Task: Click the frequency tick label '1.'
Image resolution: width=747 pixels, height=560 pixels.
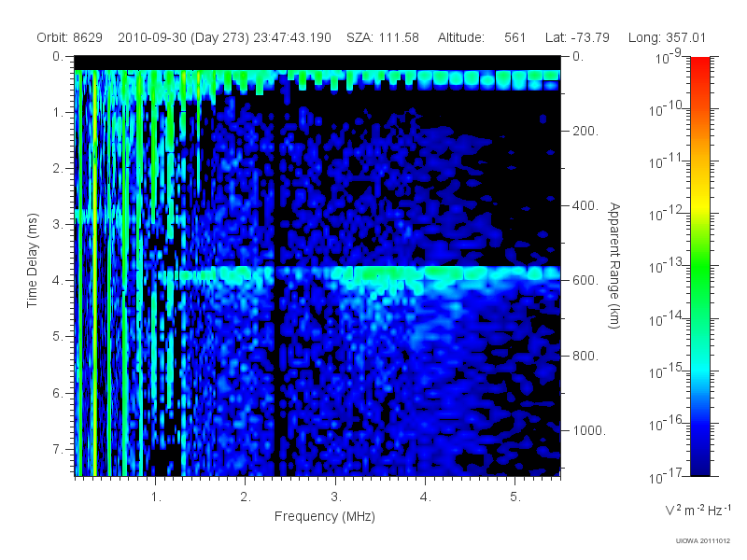Action: point(156,497)
